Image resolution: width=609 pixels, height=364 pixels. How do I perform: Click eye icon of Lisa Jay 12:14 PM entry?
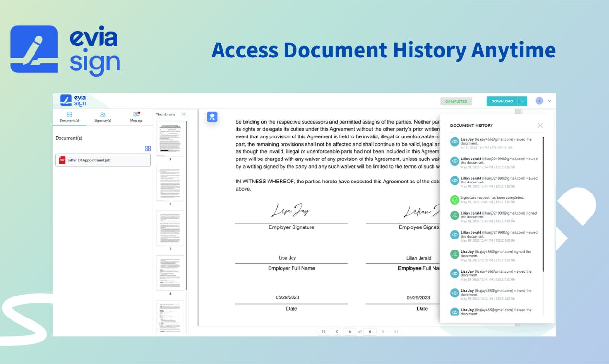click(x=455, y=273)
